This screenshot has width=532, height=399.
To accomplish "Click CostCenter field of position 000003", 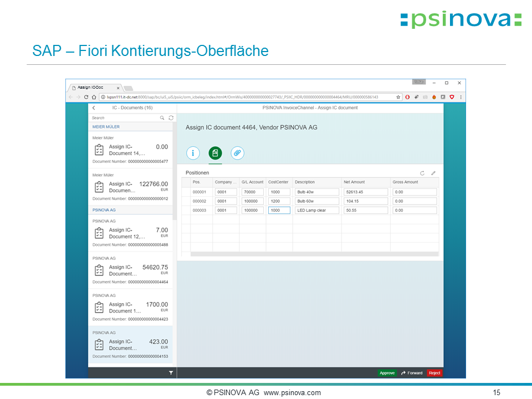I will click(279, 211).
